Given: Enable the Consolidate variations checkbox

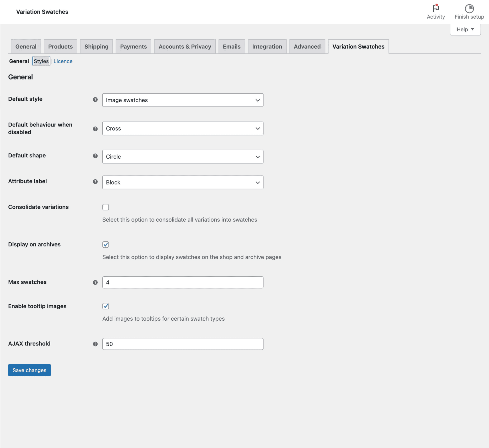Looking at the screenshot, I should tap(106, 207).
